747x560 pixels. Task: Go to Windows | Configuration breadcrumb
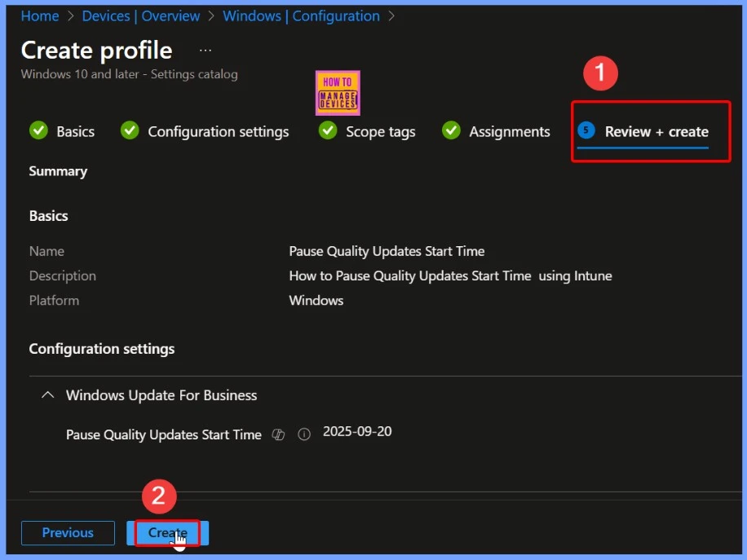pos(301,16)
